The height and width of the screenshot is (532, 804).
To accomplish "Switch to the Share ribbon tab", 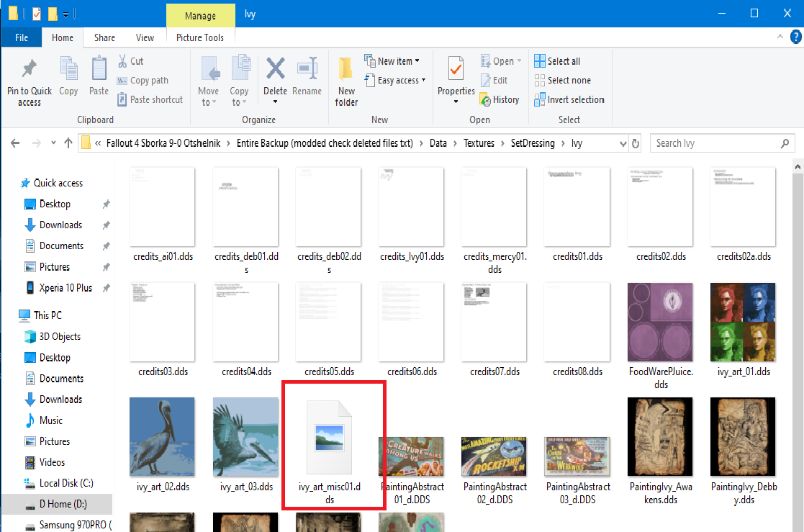I will (104, 37).
